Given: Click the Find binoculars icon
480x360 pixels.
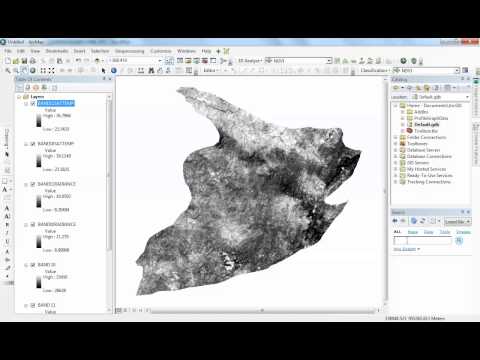Looking at the screenshot, I should tap(151, 70).
